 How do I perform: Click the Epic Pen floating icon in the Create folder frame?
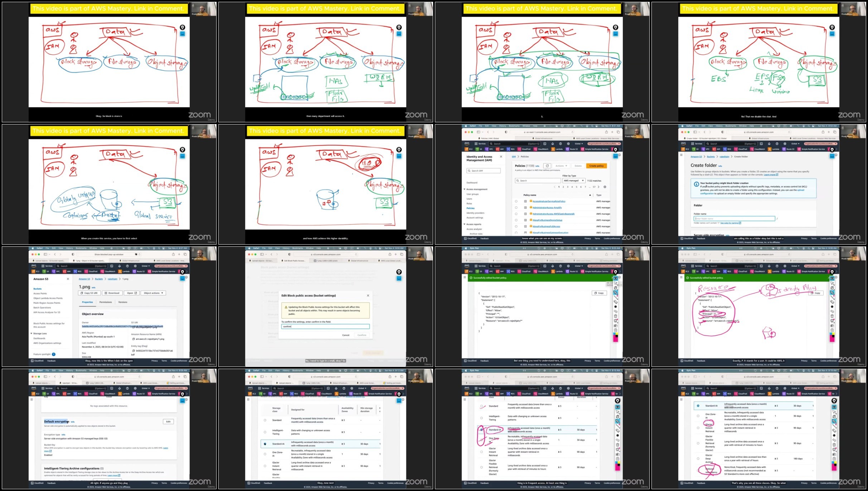pyautogui.click(x=832, y=149)
